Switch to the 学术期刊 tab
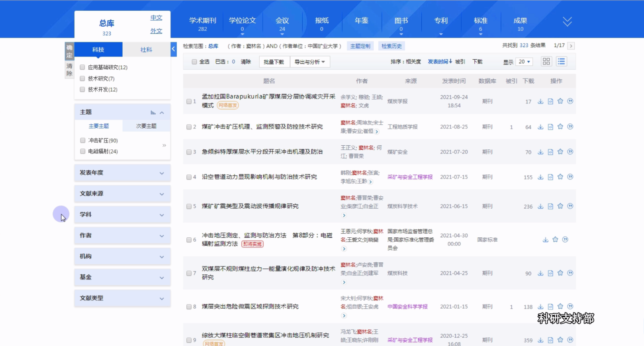 tap(202, 24)
